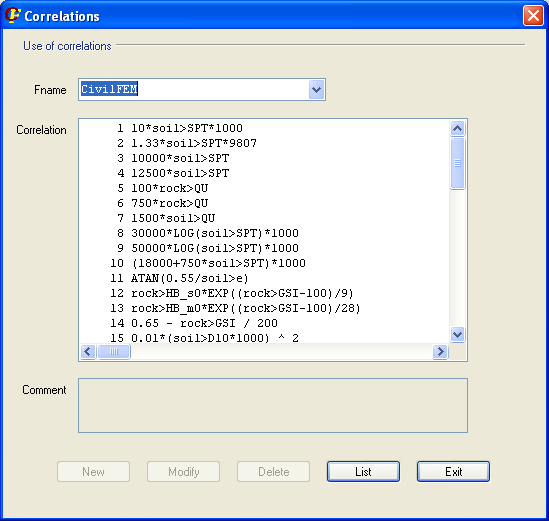Click the vertical scrollbar thumb in correlation list

458,164
